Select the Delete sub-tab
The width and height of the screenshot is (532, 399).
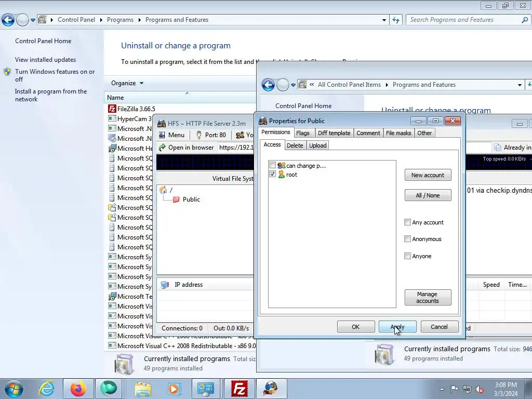pos(295,145)
